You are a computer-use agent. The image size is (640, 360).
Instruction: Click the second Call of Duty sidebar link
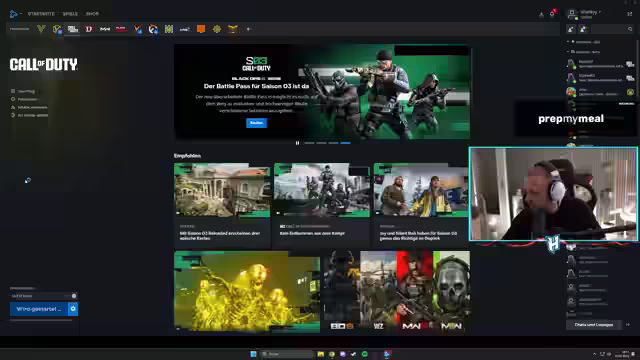tap(24, 99)
